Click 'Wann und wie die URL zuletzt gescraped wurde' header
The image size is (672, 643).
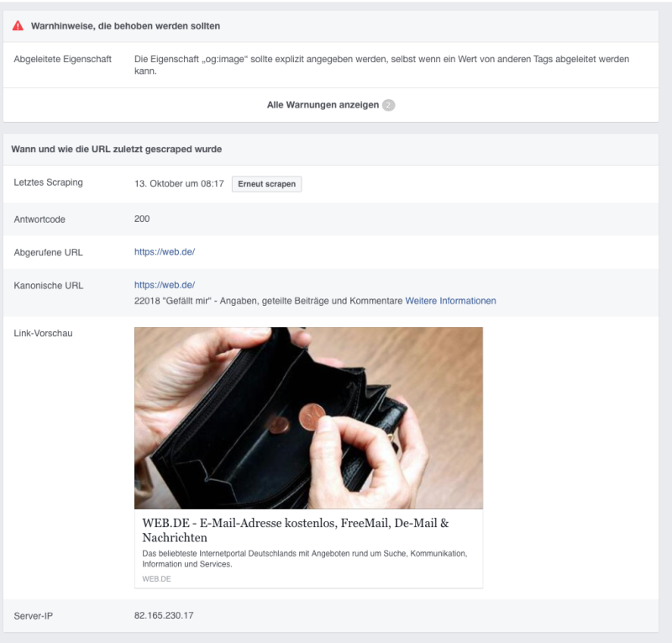click(117, 150)
